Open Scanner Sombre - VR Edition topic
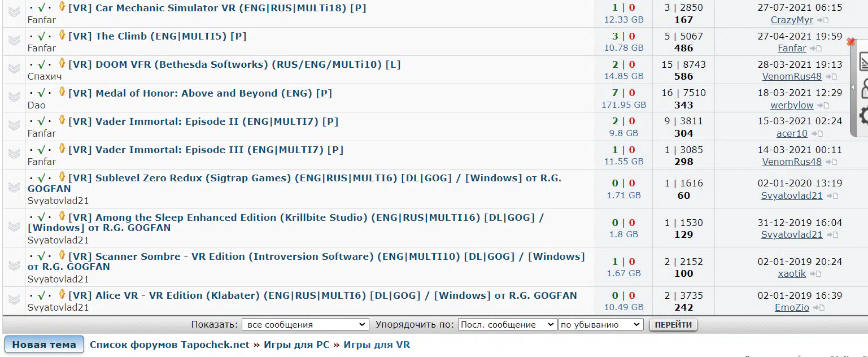Viewport: 868px width, 357px height. click(306, 262)
